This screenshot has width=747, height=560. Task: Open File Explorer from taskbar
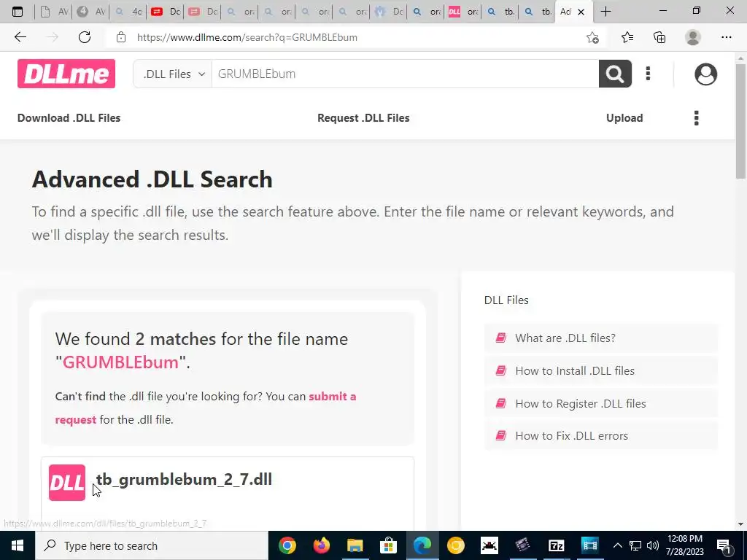[x=355, y=545]
